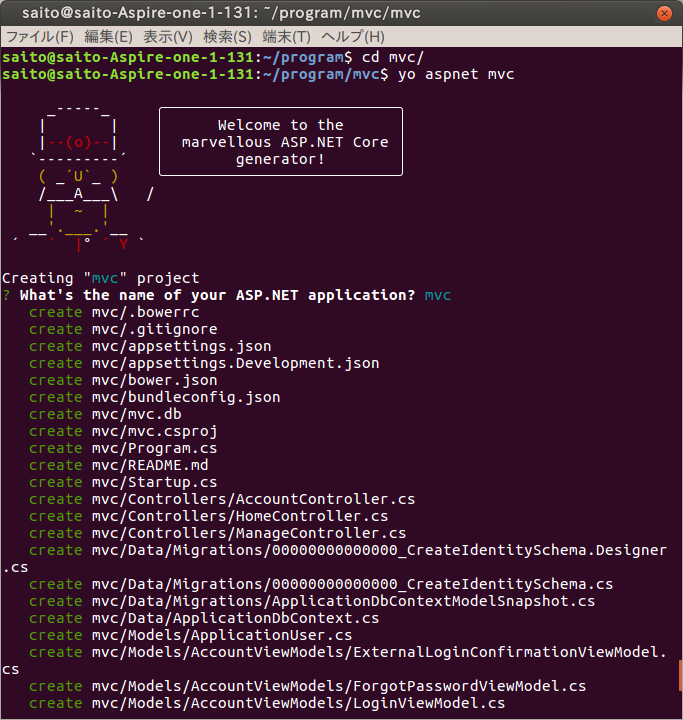Click mvc/bundleconfig.json file path
Image resolution: width=683 pixels, height=720 pixels.
tap(186, 397)
